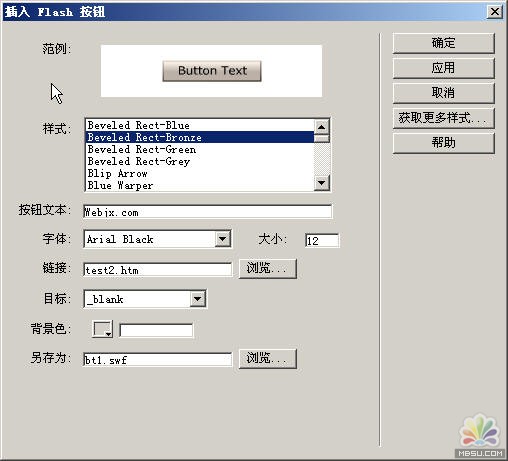This screenshot has width=508, height=461.
Task: Select the Beveled Rect-Green style
Action: coord(200,149)
